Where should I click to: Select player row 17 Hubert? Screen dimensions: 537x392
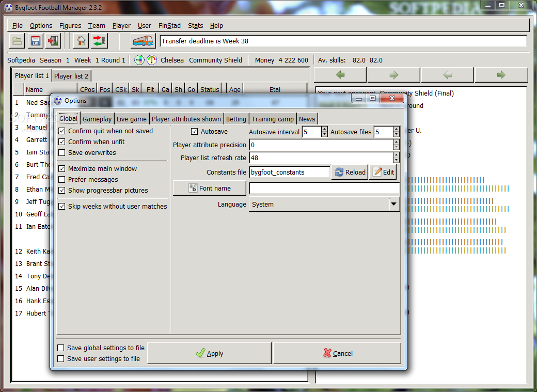point(33,313)
